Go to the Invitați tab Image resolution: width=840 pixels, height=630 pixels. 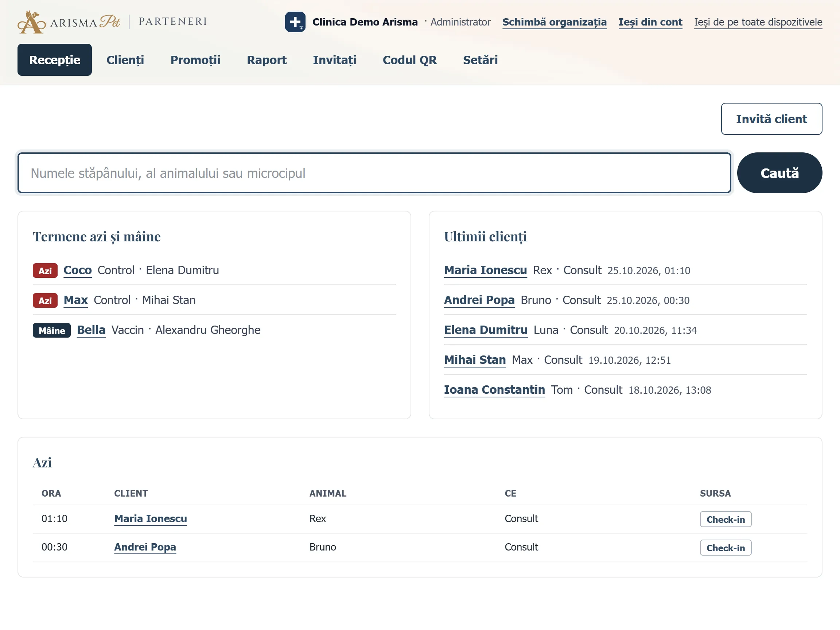point(334,60)
